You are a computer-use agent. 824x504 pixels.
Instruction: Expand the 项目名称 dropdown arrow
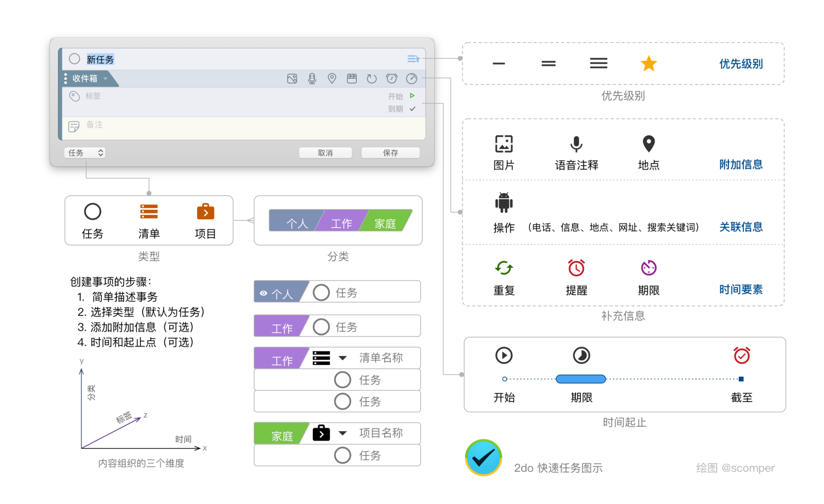342,433
